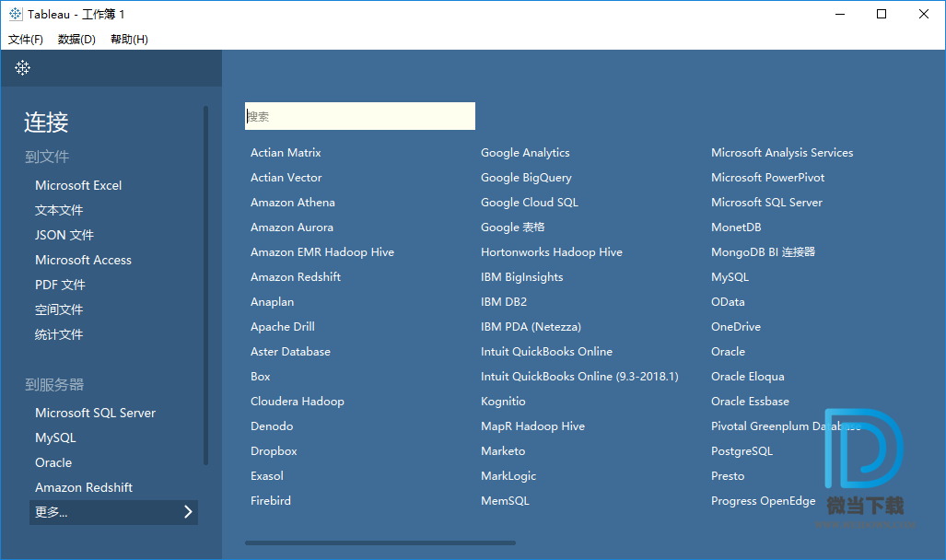The height and width of the screenshot is (560, 946).
Task: Select PDF 文件 connection
Action: tap(60, 285)
